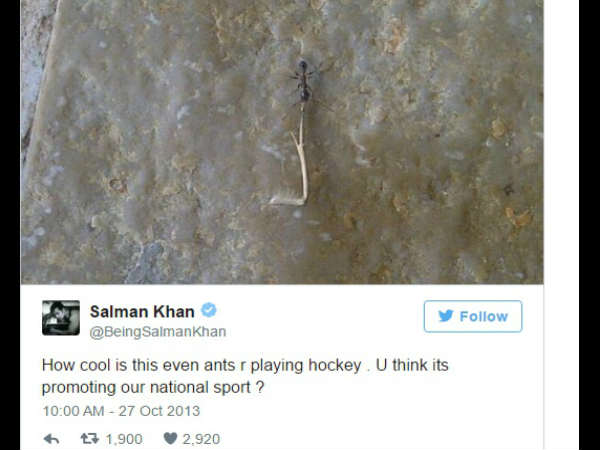Open Salman Khan's profile avatar
Viewport: 600px width, 450px height.
tap(61, 318)
